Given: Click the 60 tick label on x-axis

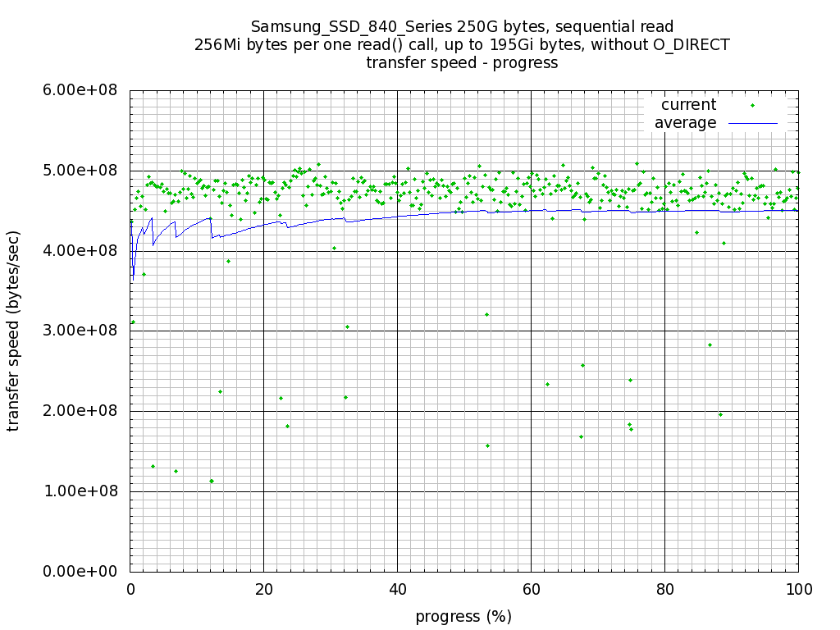Looking at the screenshot, I should click(x=531, y=588).
